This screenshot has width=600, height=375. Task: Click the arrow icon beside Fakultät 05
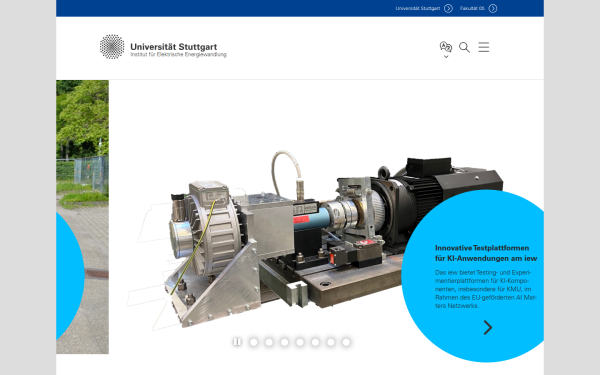[493, 8]
